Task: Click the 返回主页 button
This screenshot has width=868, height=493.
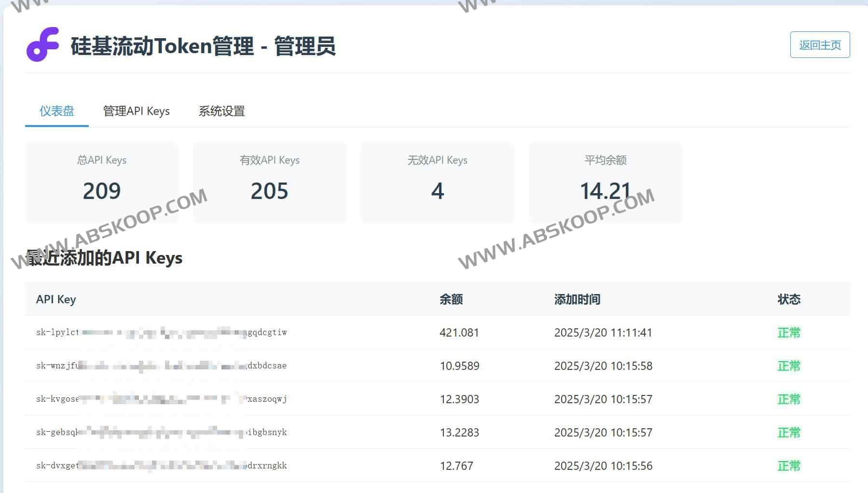Action: (820, 45)
